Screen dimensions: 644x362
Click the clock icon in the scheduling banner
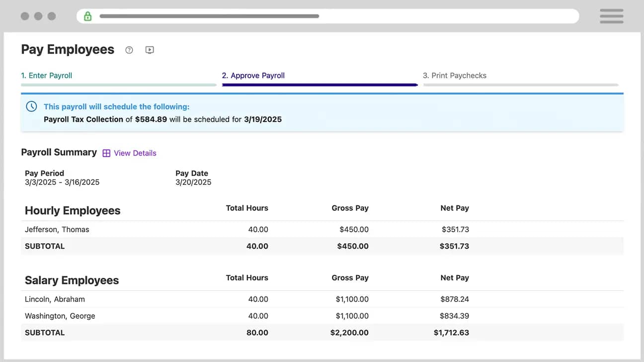point(31,106)
